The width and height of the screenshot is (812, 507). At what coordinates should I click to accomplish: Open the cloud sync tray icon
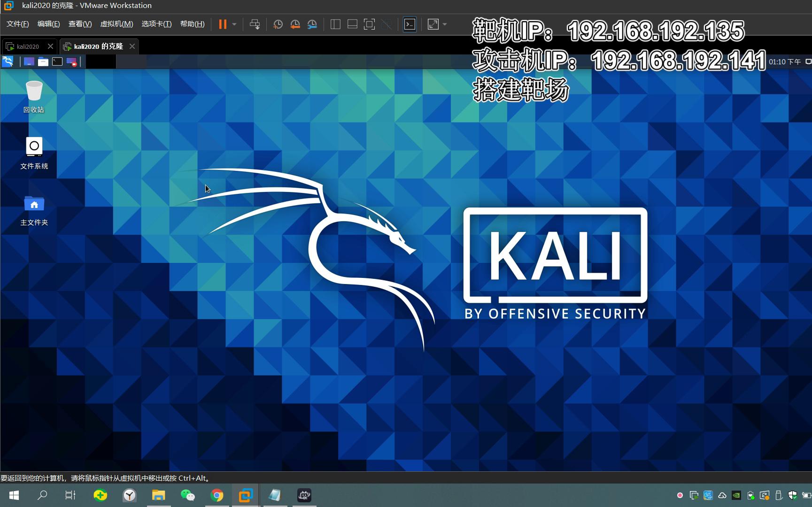pos(722,495)
